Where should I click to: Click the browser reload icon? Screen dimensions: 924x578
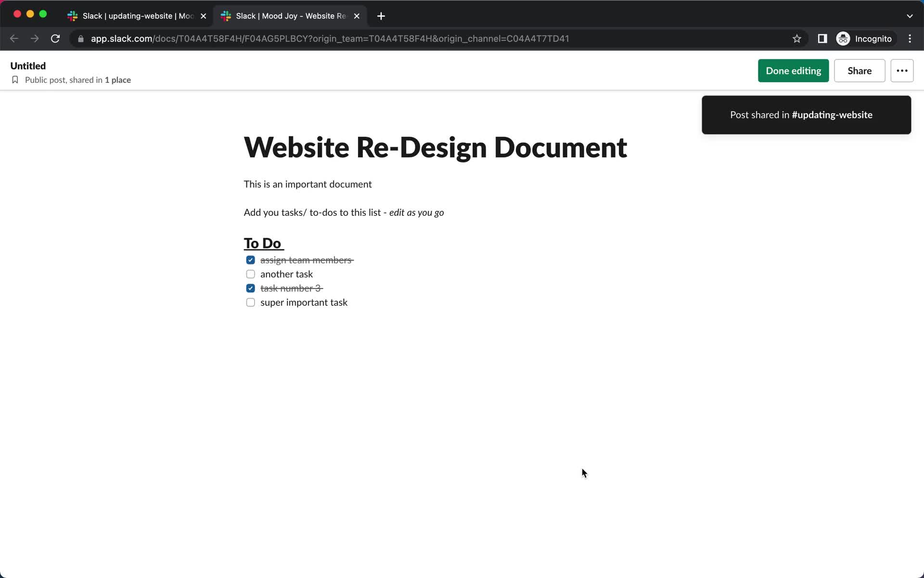click(56, 39)
